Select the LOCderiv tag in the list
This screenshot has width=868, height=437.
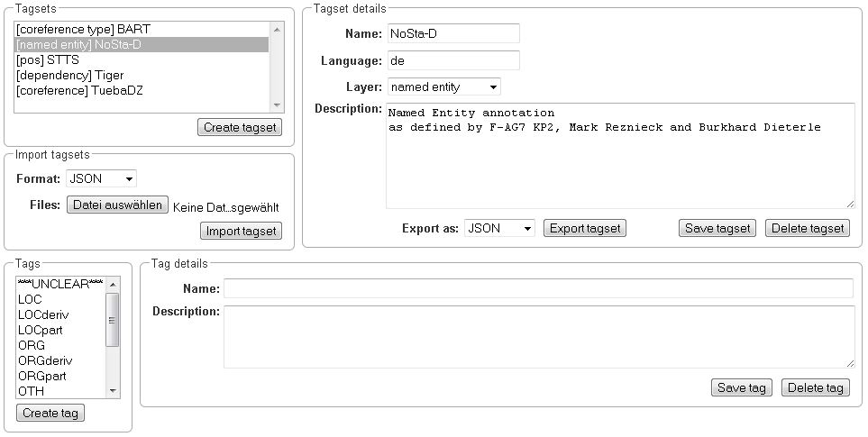(43, 314)
